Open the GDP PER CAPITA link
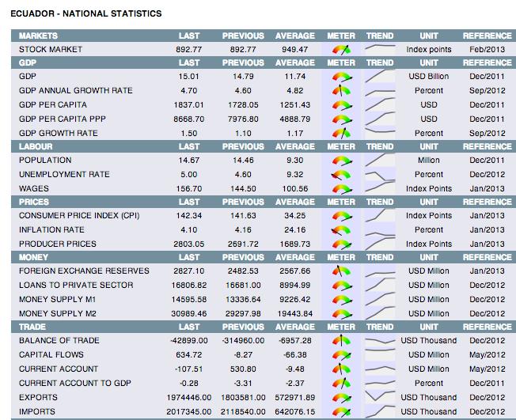Image resolution: width=516 pixels, height=420 pixels. click(x=53, y=105)
